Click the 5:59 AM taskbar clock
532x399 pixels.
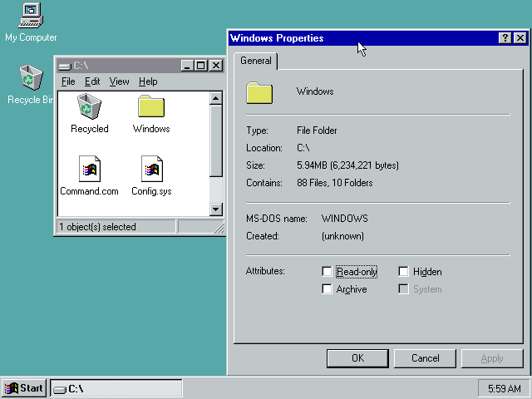tap(504, 388)
